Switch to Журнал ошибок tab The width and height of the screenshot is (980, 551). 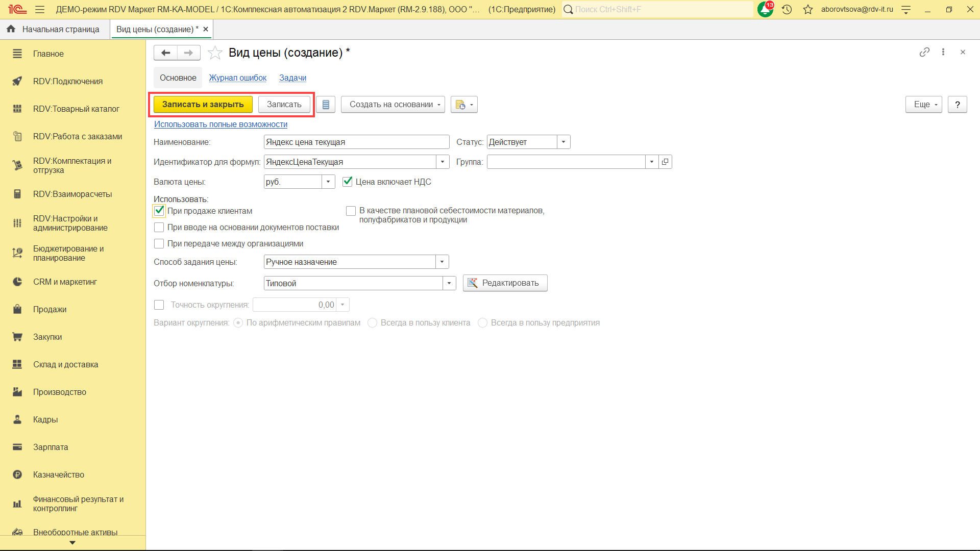tap(237, 78)
